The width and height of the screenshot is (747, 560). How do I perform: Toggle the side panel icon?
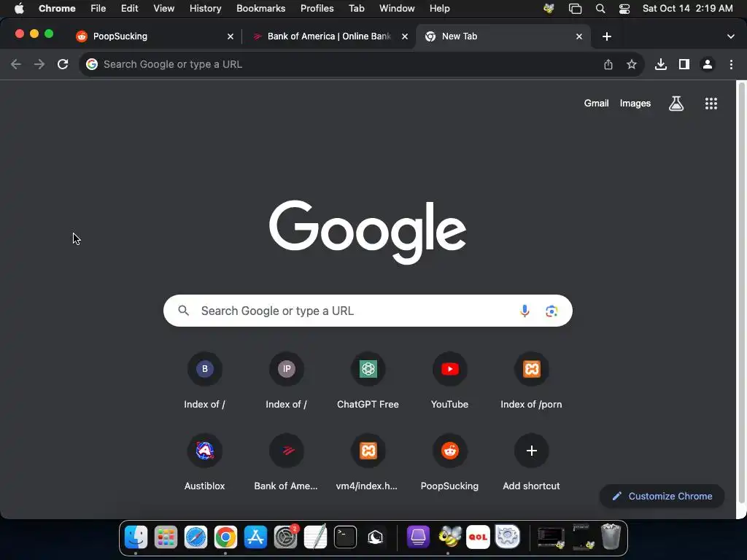[684, 64]
